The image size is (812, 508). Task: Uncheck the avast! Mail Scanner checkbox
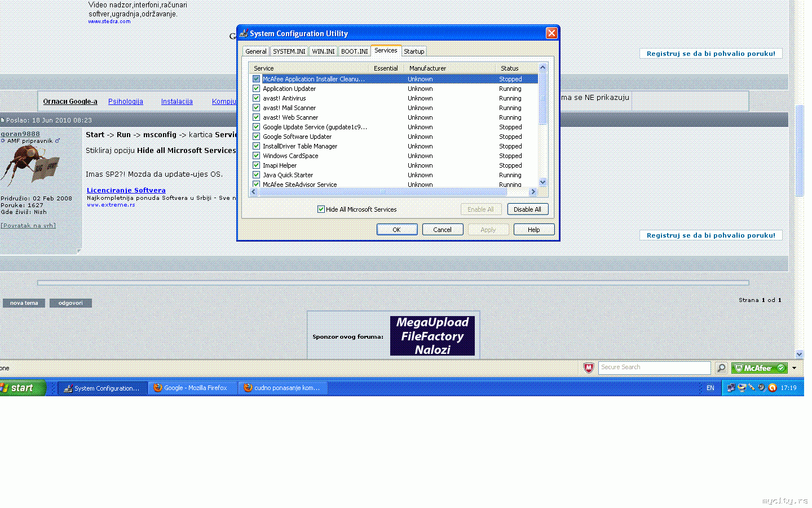[257, 108]
